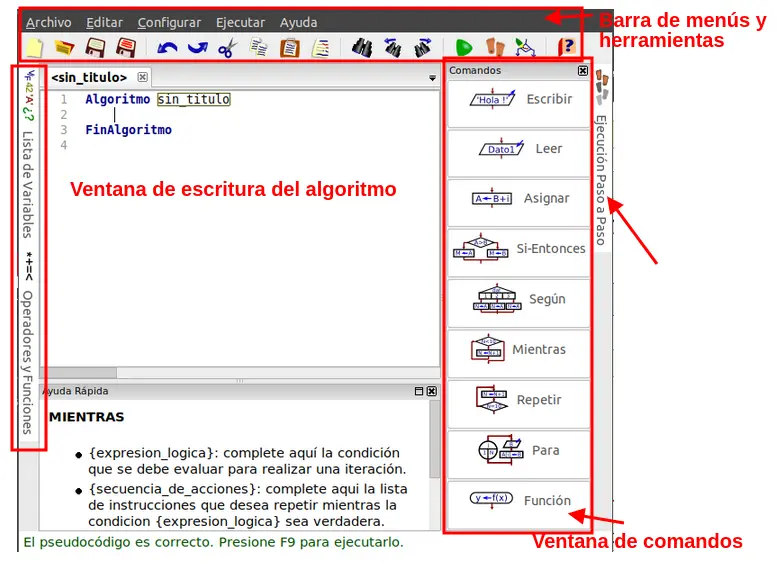Undo with the left curved arrow
Image resolution: width=779 pixels, height=567 pixels.
tap(167, 48)
